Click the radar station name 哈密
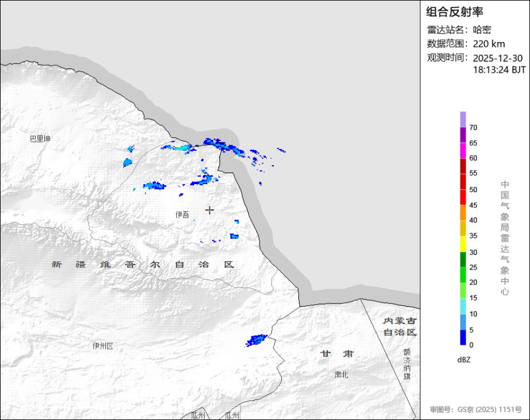Viewport: 530px width, 420px height. (x=482, y=30)
